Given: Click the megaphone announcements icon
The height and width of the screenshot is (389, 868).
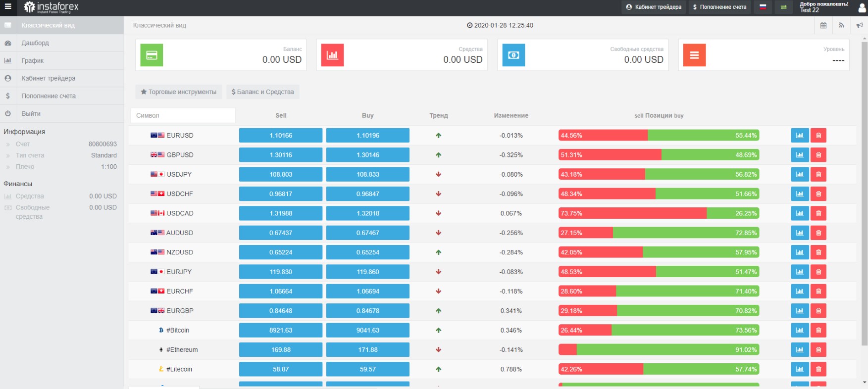Looking at the screenshot, I should pyautogui.click(x=859, y=25).
